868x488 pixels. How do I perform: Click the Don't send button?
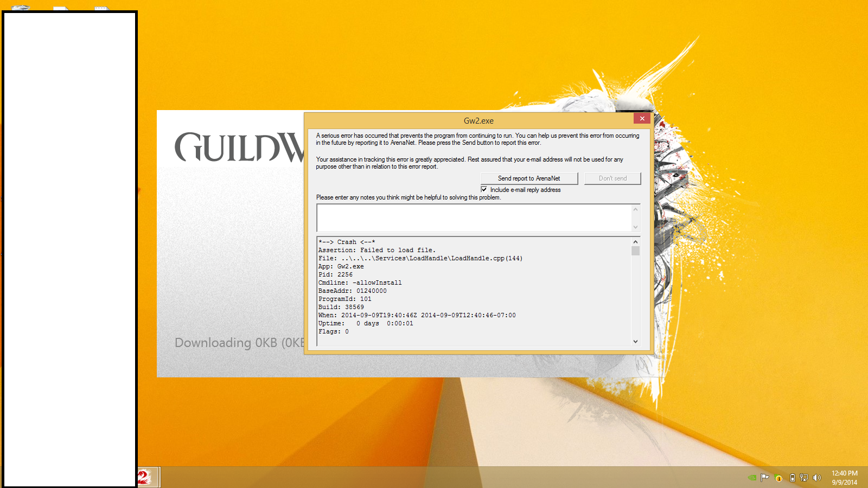[x=612, y=178]
